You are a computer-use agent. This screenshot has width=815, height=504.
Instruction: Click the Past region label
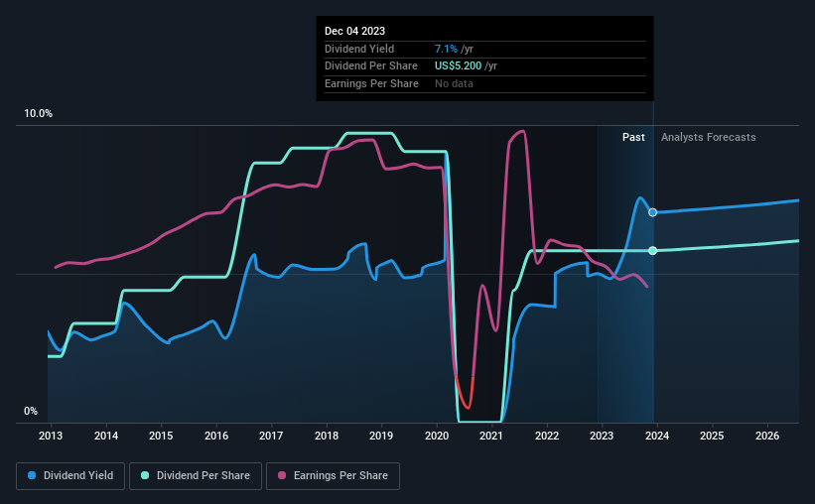(633, 137)
